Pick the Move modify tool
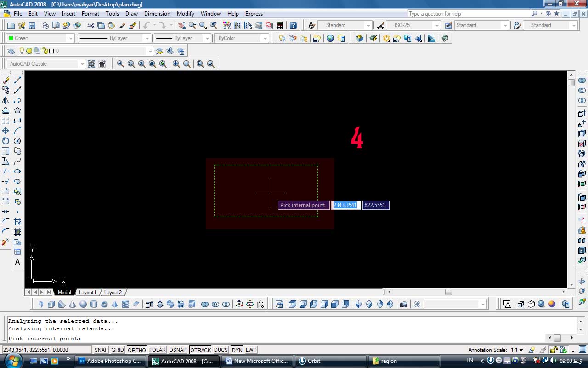This screenshot has width=588, height=368. (6, 131)
